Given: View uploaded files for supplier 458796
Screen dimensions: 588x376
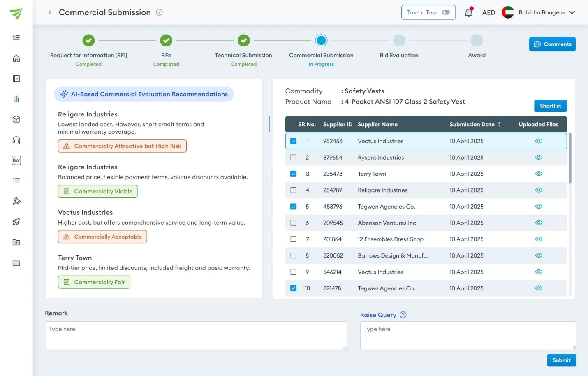Looking at the screenshot, I should 539,207.
